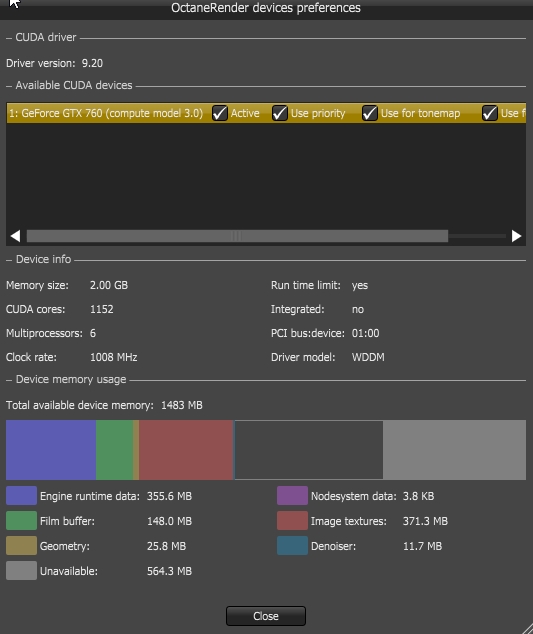533x634 pixels.
Task: Toggle the Use for tonemap checkbox
Action: point(369,113)
